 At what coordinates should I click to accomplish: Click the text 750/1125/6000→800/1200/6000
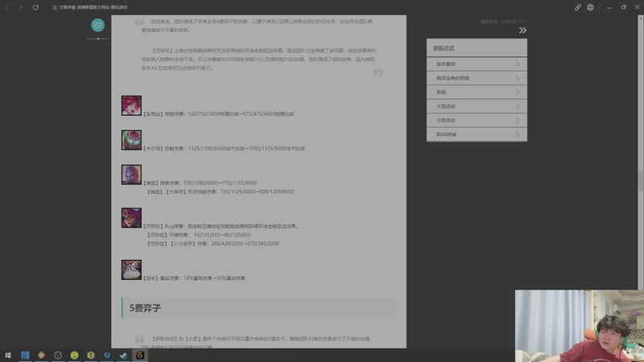coord(257,191)
